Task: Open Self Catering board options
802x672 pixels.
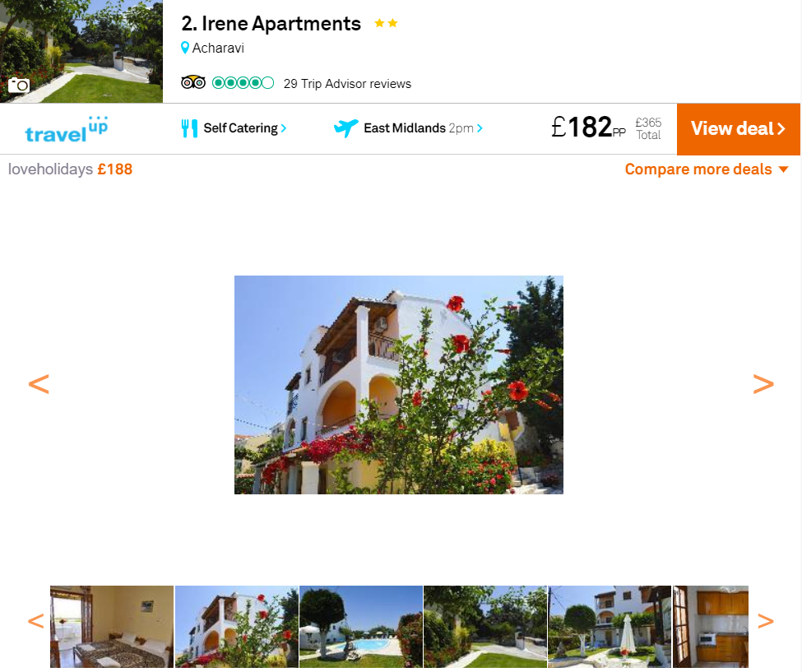Action: pyautogui.click(x=245, y=128)
